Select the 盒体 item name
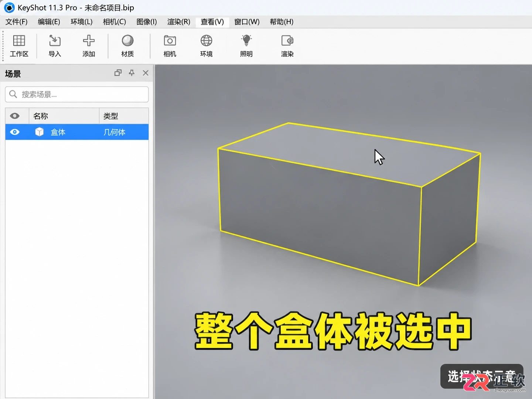 click(58, 132)
